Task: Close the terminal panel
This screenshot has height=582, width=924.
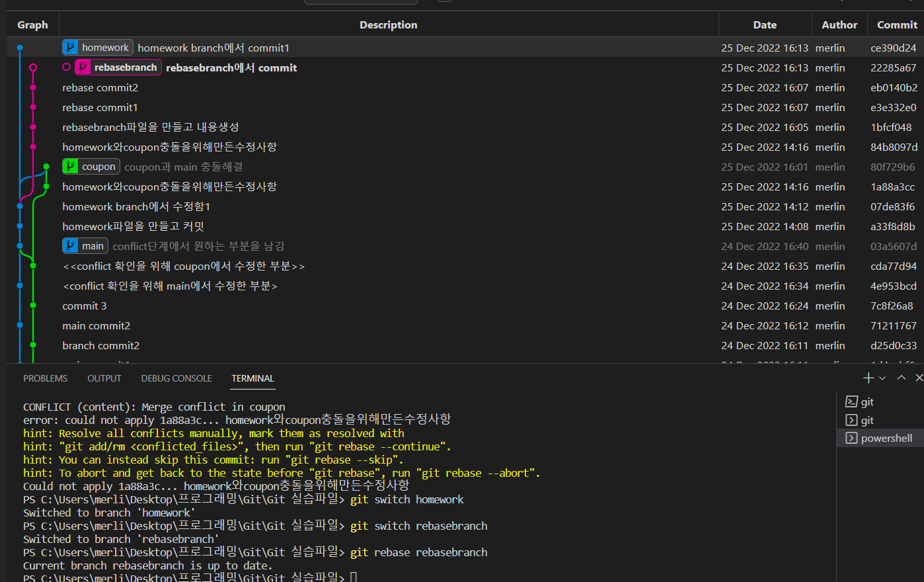Action: tap(919, 378)
